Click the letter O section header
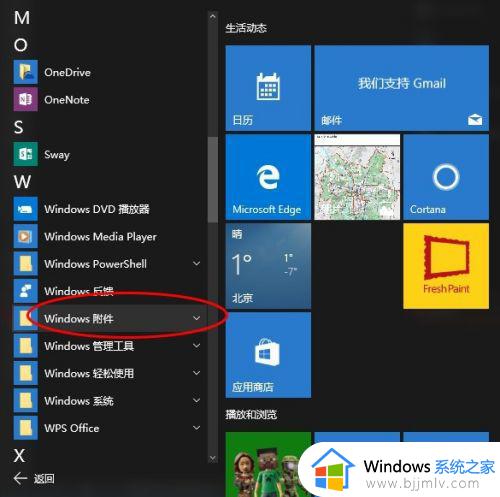500x497 pixels. click(x=21, y=45)
